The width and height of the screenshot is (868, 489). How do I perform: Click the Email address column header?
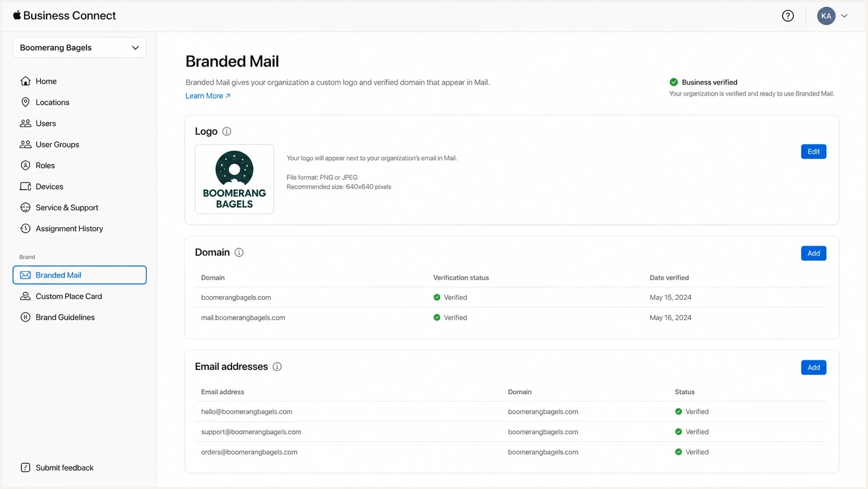(x=222, y=392)
